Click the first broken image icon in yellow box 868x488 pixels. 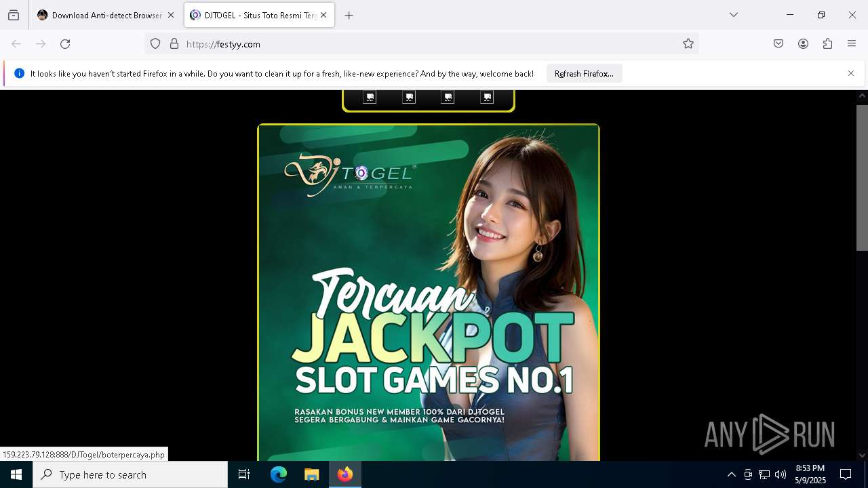(x=370, y=97)
